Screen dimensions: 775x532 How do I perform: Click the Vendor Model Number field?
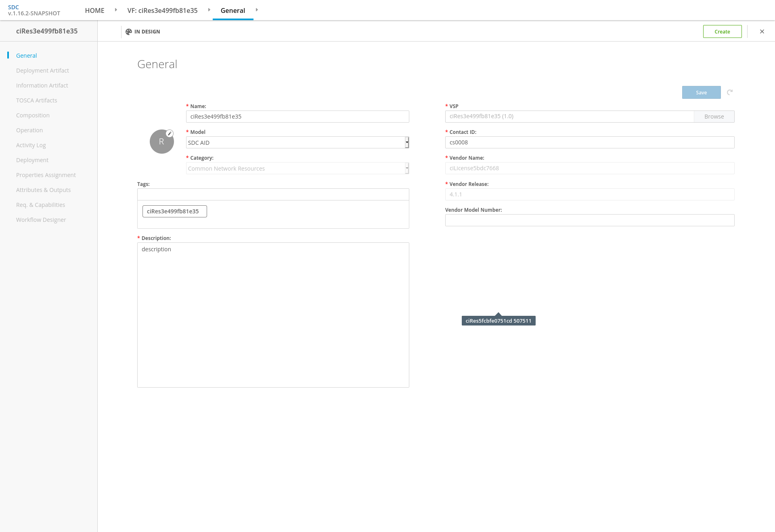click(x=589, y=220)
